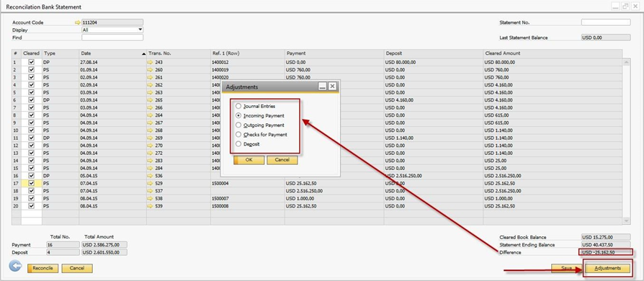644x281 pixels.
Task: Follow the link arrow for transaction 529
Action: coord(150,183)
